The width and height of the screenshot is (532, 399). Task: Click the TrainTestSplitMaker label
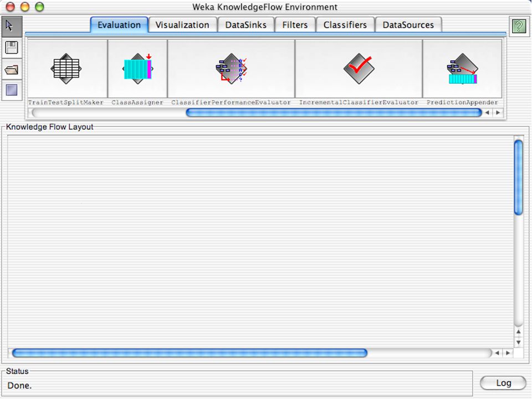[x=66, y=103]
